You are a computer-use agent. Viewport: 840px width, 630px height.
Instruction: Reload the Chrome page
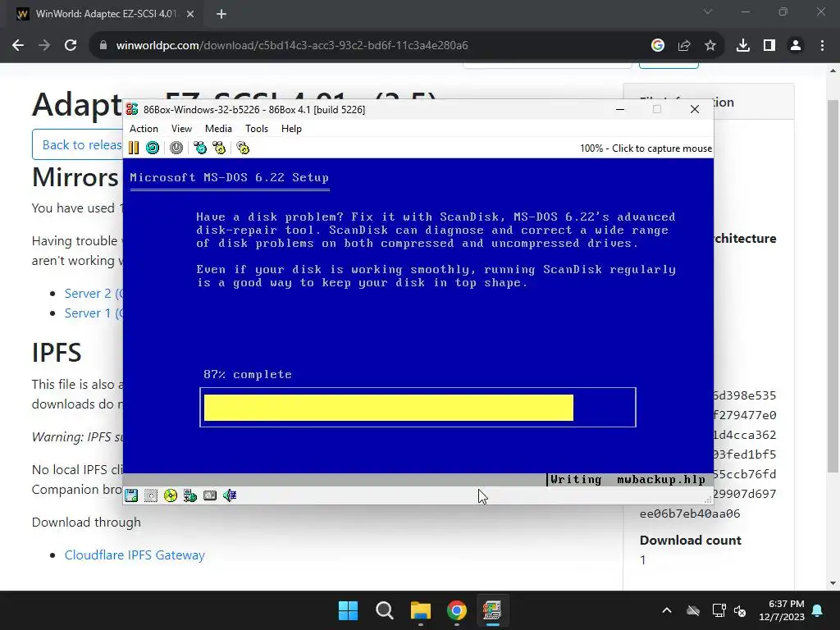click(x=71, y=46)
